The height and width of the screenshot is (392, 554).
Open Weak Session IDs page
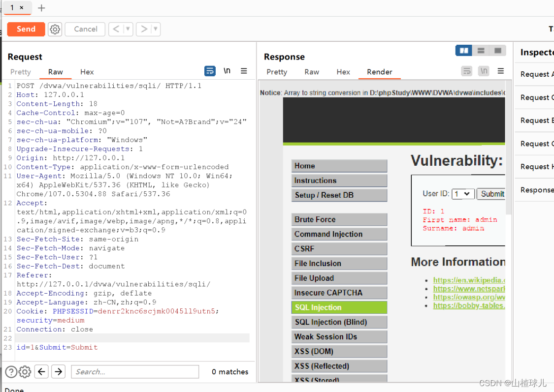tap(339, 336)
